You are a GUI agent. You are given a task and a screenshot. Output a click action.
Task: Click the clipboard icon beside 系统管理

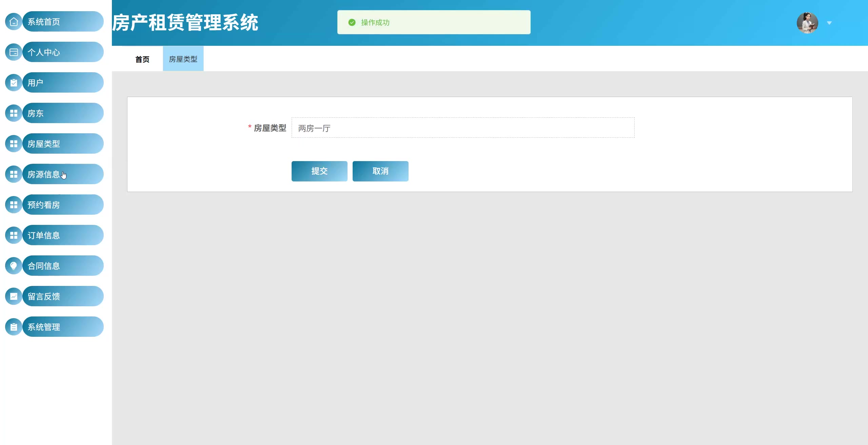click(14, 327)
